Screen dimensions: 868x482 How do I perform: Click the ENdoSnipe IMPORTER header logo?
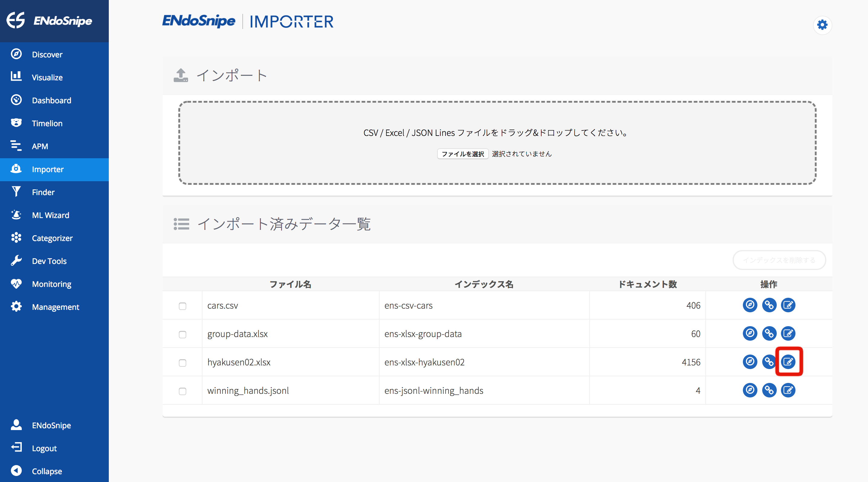248,21
